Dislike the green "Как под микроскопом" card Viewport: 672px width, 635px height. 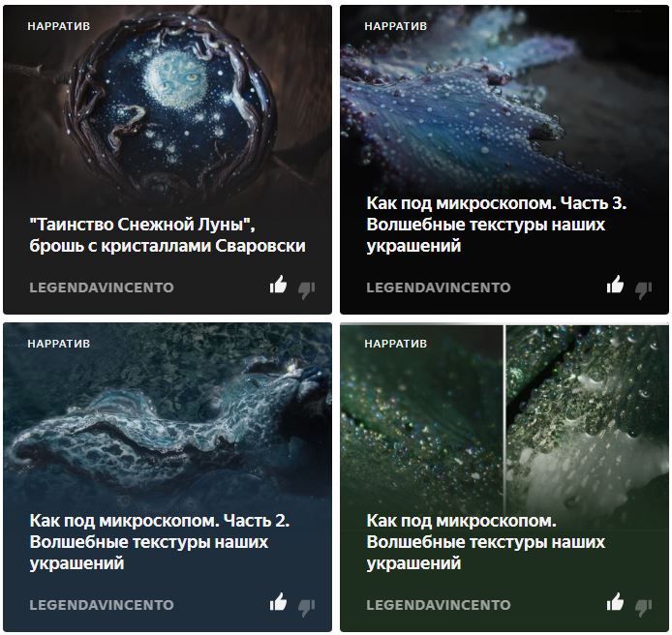tap(644, 607)
